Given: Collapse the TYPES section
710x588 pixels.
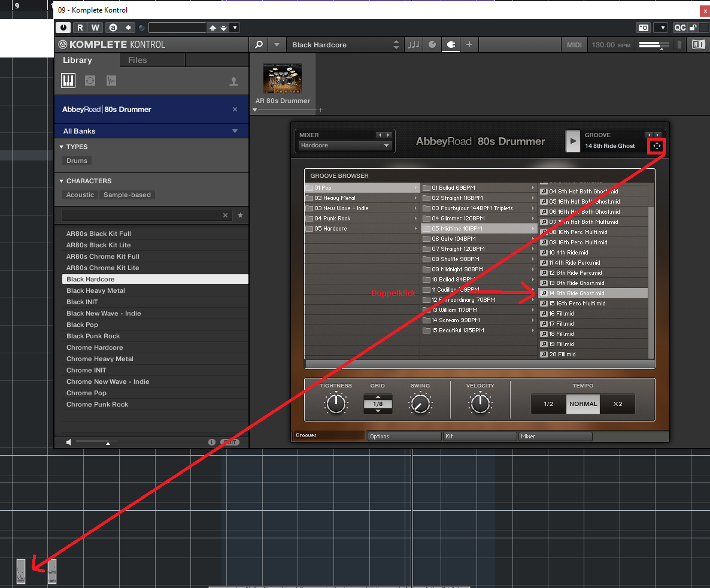Looking at the screenshot, I should pos(61,147).
